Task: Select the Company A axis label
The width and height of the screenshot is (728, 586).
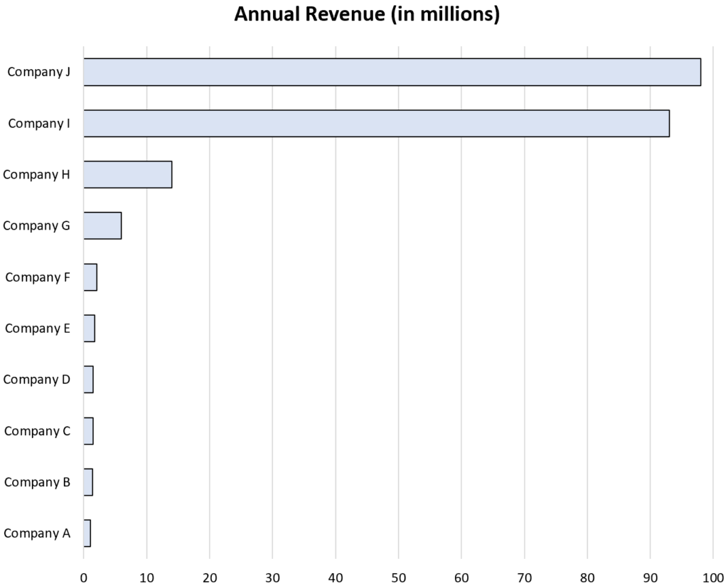Action: [37, 533]
